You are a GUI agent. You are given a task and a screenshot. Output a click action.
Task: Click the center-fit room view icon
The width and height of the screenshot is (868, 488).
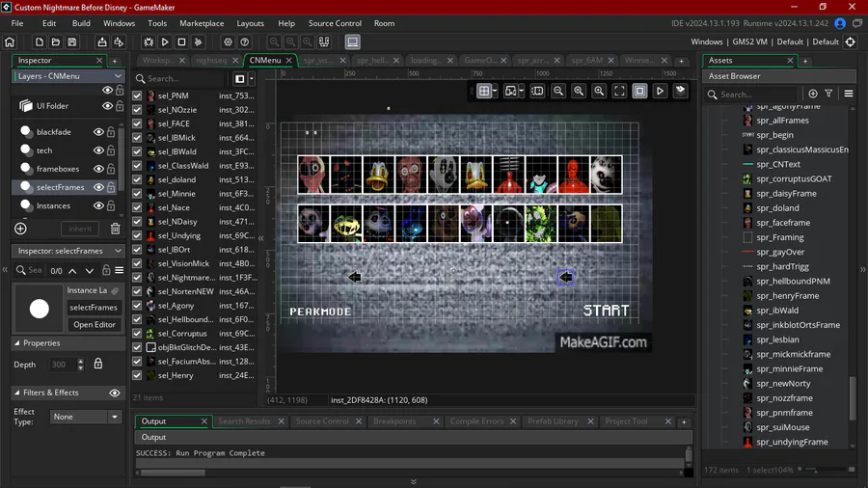(x=619, y=92)
